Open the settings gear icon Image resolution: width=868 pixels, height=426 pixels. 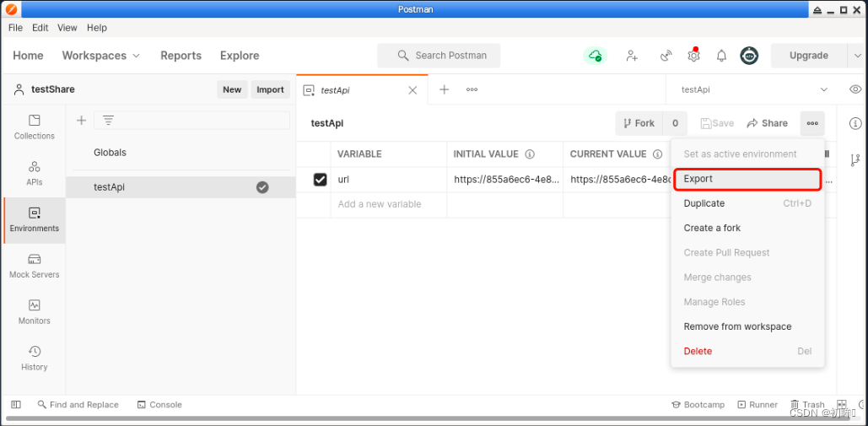pyautogui.click(x=693, y=56)
